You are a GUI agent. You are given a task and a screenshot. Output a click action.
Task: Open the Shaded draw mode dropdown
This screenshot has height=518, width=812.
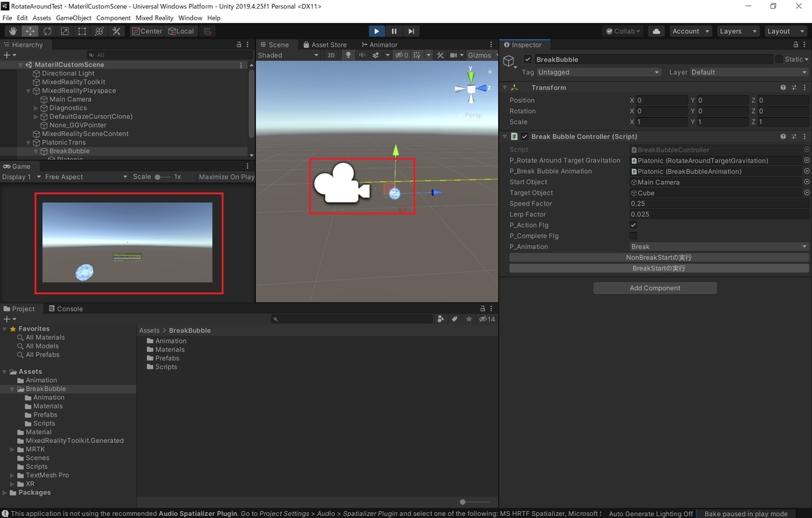[288, 55]
